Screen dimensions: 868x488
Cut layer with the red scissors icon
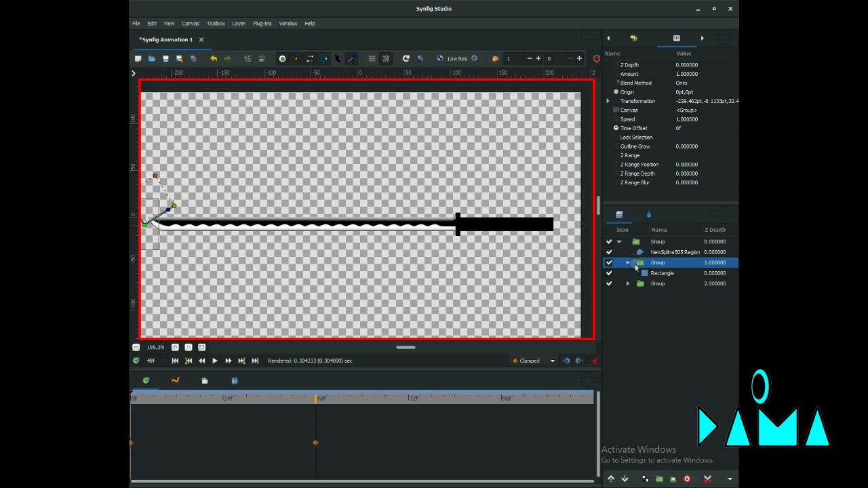[x=707, y=479]
